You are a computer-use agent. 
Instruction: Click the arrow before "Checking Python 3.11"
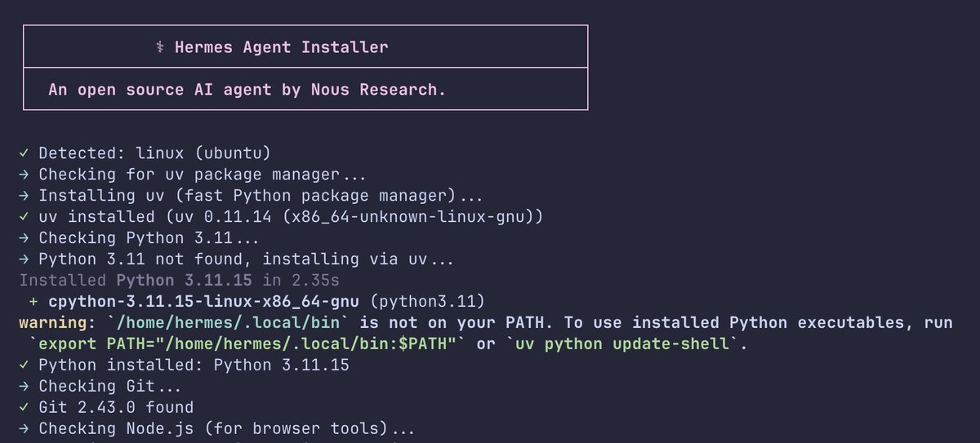pos(24,238)
